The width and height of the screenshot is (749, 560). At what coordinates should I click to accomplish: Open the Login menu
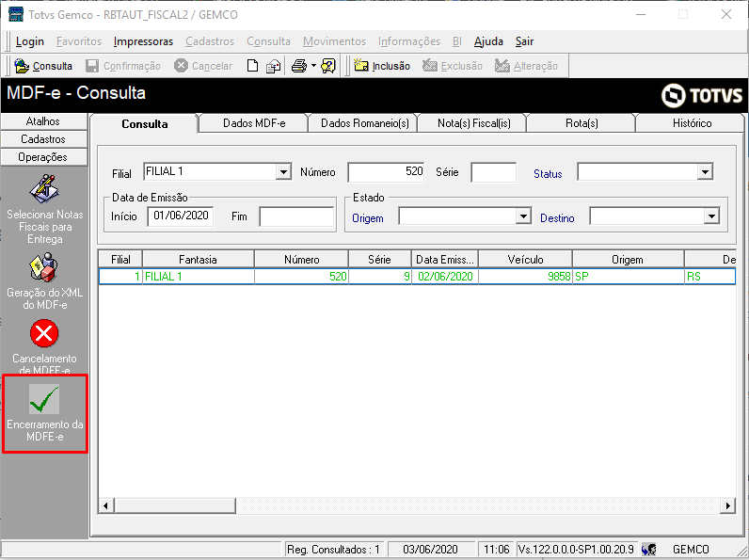(29, 41)
